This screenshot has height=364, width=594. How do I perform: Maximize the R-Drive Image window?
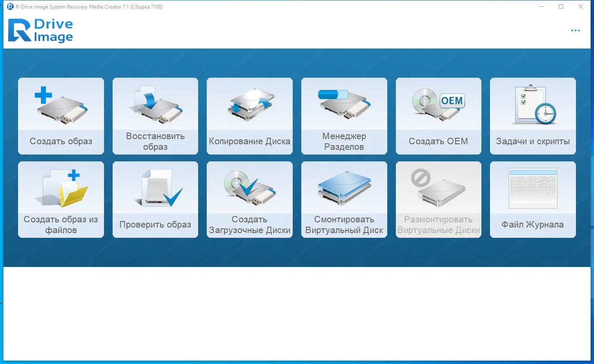point(561,6)
